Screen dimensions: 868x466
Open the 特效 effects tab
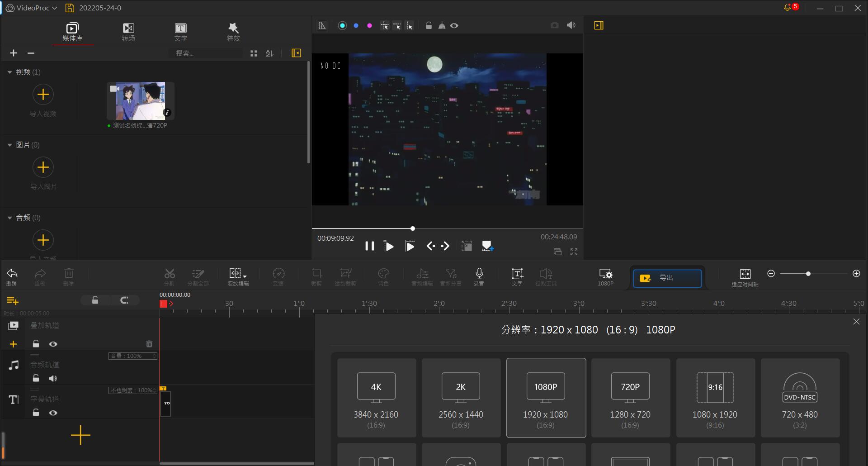click(233, 32)
